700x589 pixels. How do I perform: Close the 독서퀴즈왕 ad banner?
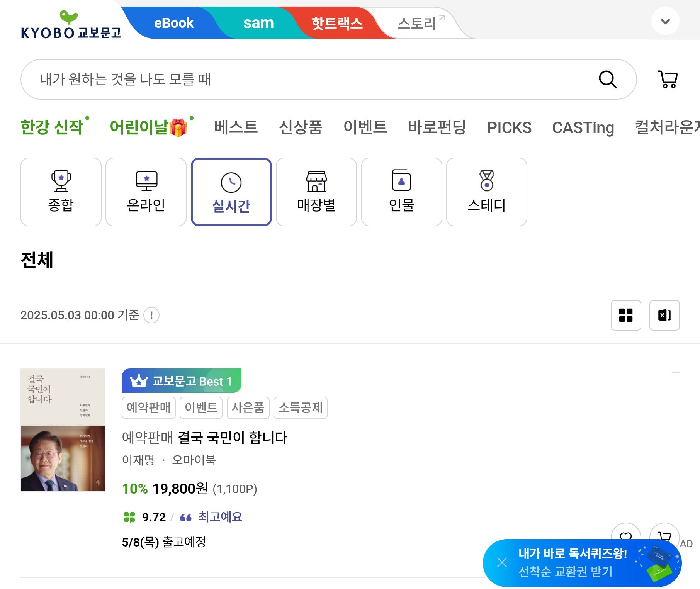[x=502, y=562]
